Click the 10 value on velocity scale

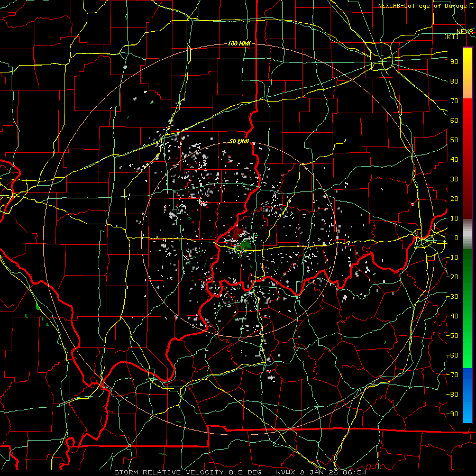[x=454, y=218]
